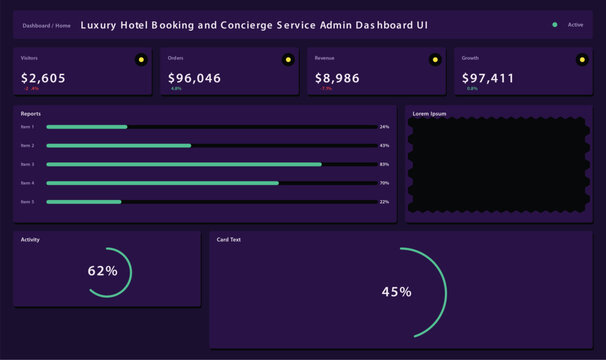The height and width of the screenshot is (360, 606).
Task: Click the Active status label
Action: [x=575, y=25]
